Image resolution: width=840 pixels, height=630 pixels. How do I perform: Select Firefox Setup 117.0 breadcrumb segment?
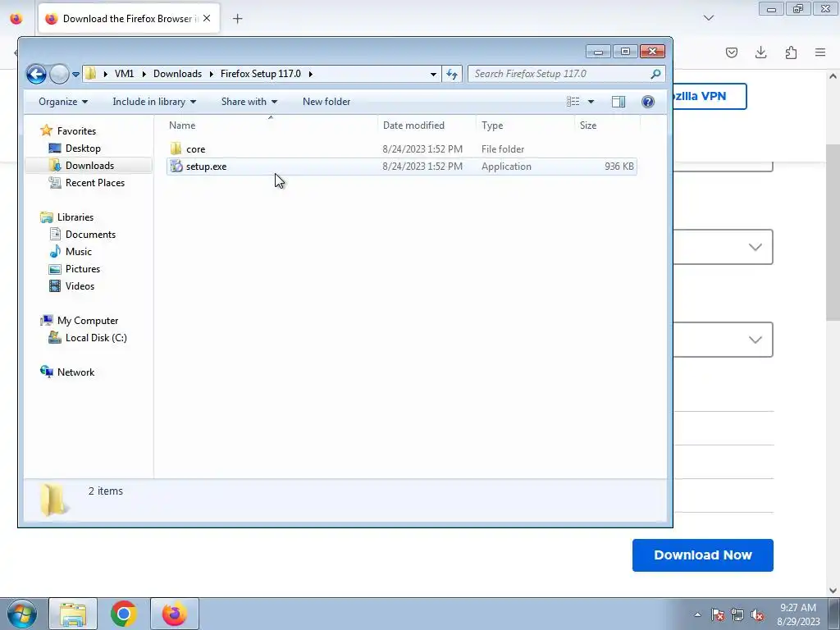pos(261,74)
